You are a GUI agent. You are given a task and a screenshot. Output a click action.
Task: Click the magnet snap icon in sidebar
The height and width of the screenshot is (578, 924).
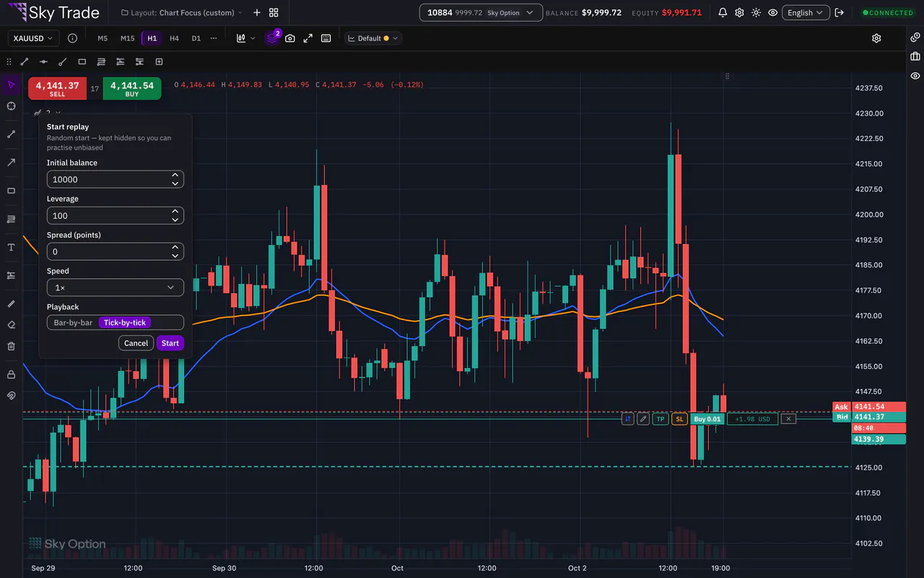(11, 396)
